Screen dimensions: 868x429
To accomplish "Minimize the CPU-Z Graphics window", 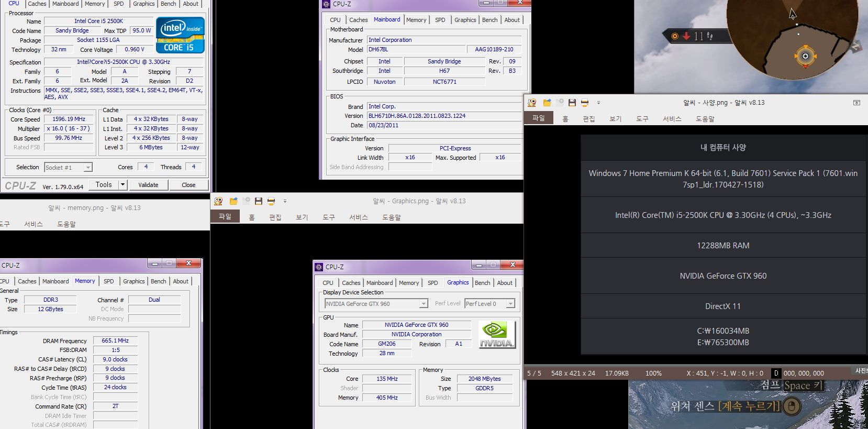I will 478,265.
